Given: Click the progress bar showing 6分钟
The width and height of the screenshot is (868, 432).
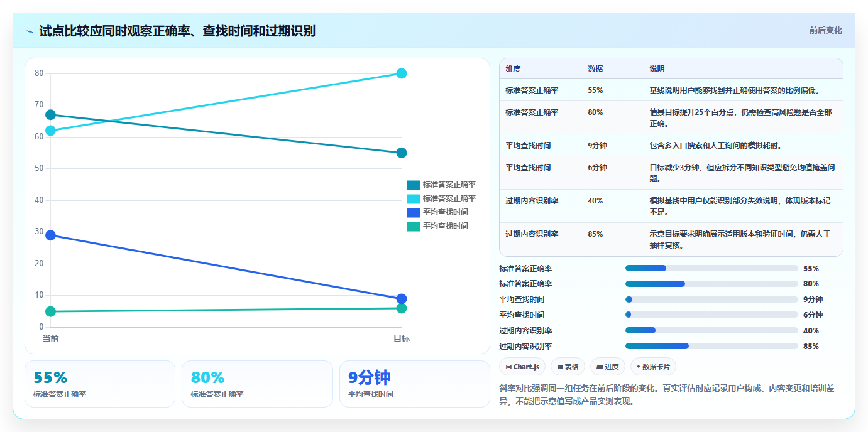Looking at the screenshot, I should [711, 315].
